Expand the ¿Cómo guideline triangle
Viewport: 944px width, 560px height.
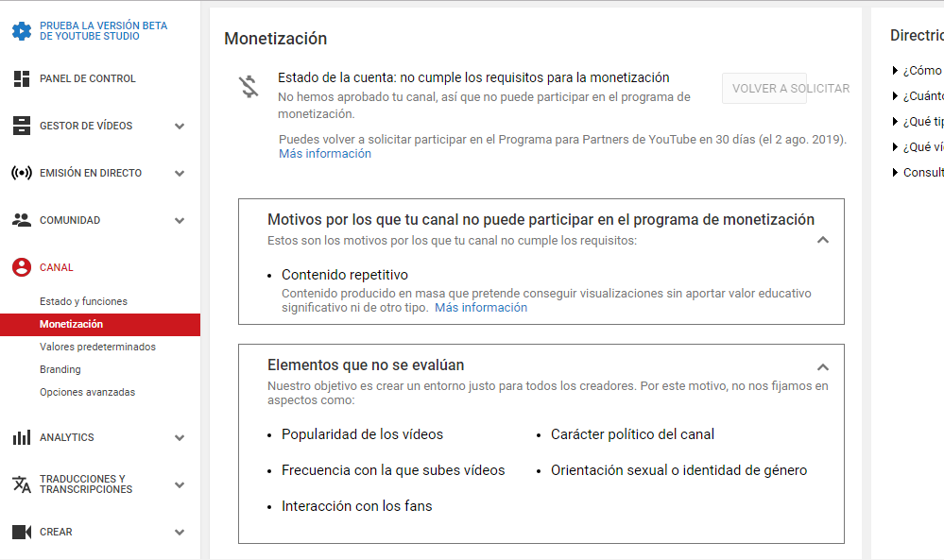(895, 71)
